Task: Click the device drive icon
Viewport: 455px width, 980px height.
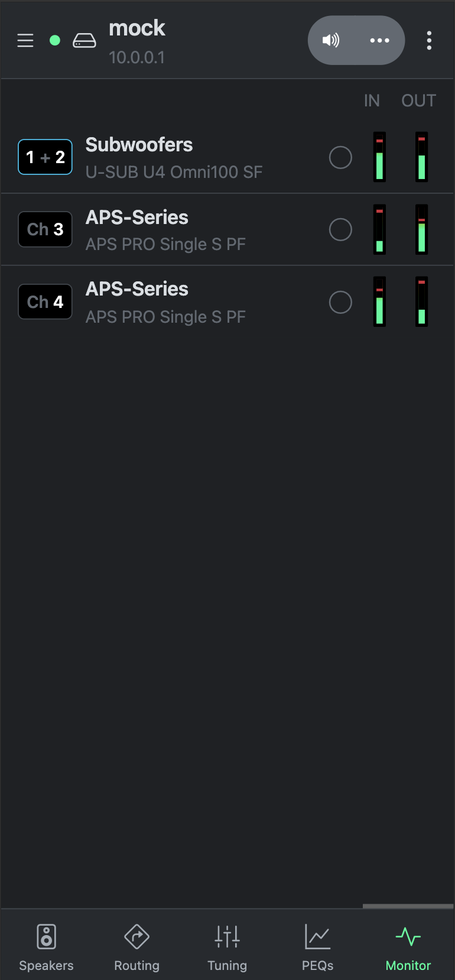Action: tap(84, 40)
